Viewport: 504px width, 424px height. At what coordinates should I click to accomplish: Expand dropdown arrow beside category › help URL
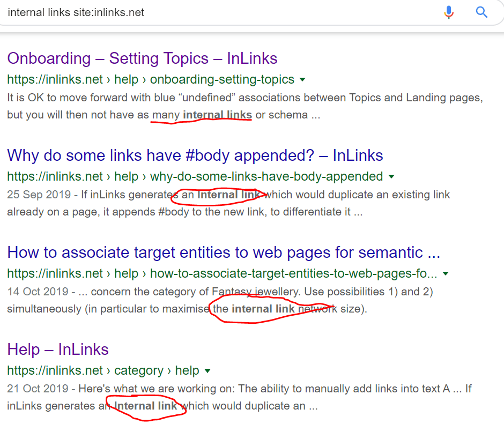point(207,370)
